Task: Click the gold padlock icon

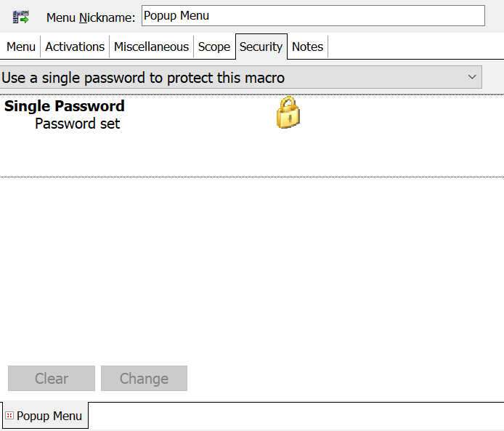Action: click(288, 113)
